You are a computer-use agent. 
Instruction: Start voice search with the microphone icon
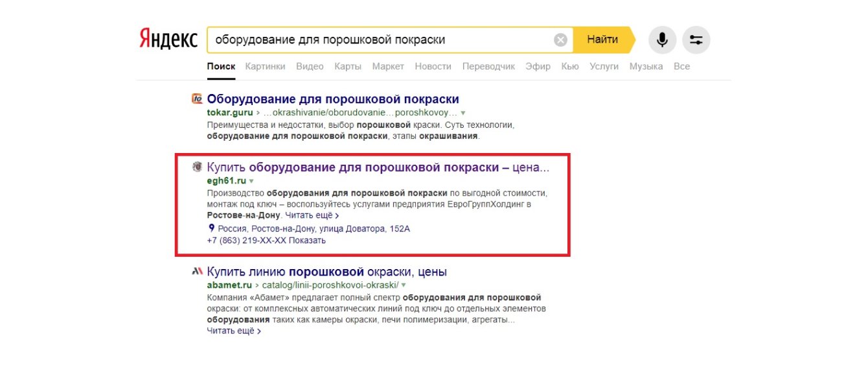point(662,40)
